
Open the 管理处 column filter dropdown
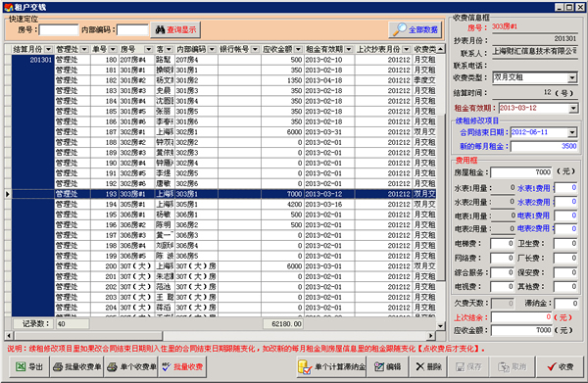tap(84, 50)
